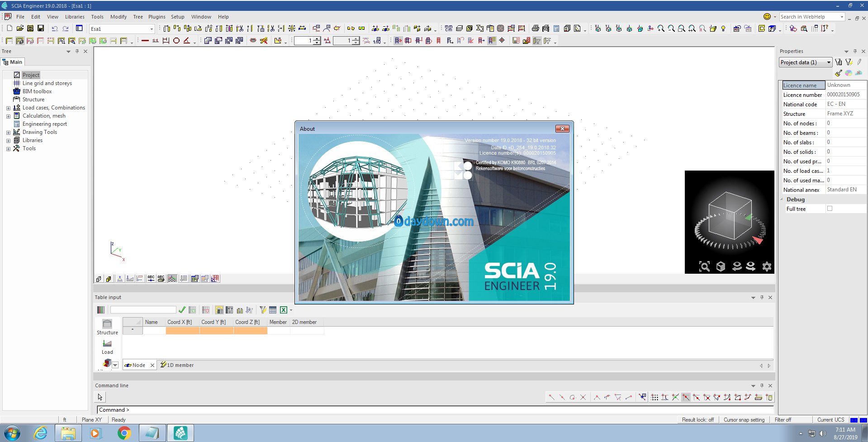Open the Libraries menu

click(x=75, y=17)
